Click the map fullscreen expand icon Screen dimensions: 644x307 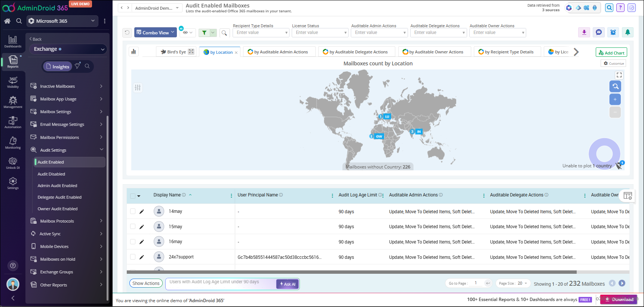tap(619, 75)
